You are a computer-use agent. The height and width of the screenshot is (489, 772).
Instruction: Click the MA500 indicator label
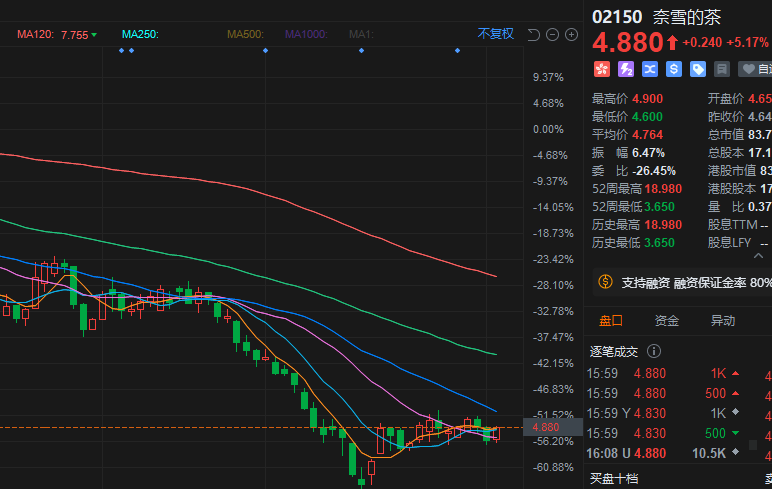245,34
